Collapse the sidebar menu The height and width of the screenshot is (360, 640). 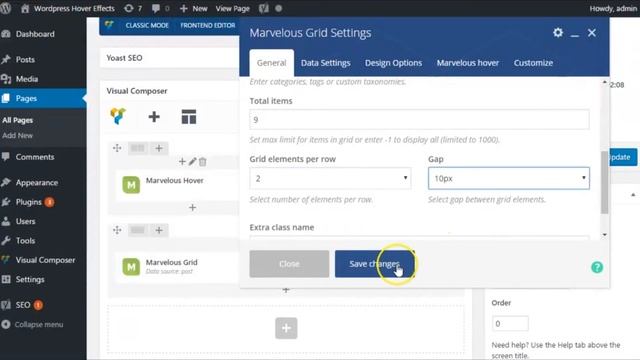pyautogui.click(x=39, y=324)
